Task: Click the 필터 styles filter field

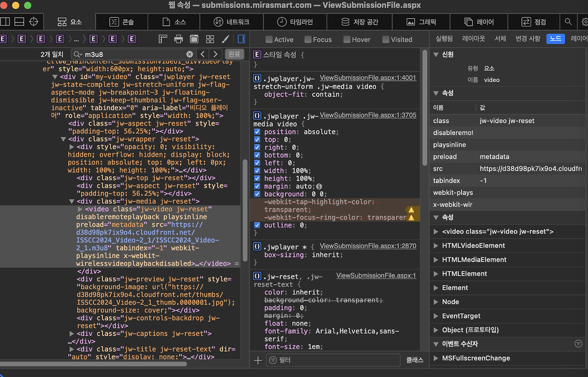Action: [333, 360]
